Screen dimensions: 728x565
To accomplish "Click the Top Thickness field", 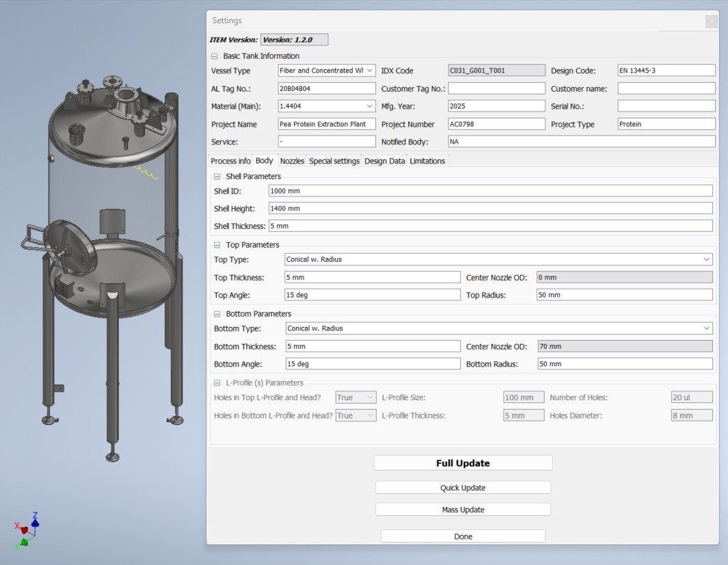I will 373,278.
